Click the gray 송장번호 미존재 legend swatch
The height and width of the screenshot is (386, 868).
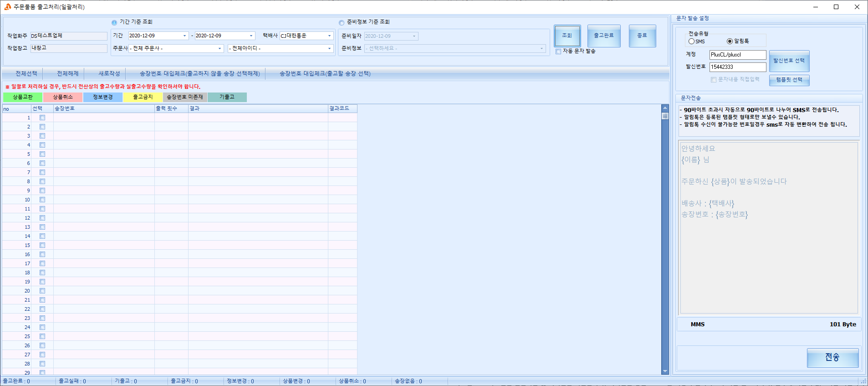coord(185,97)
